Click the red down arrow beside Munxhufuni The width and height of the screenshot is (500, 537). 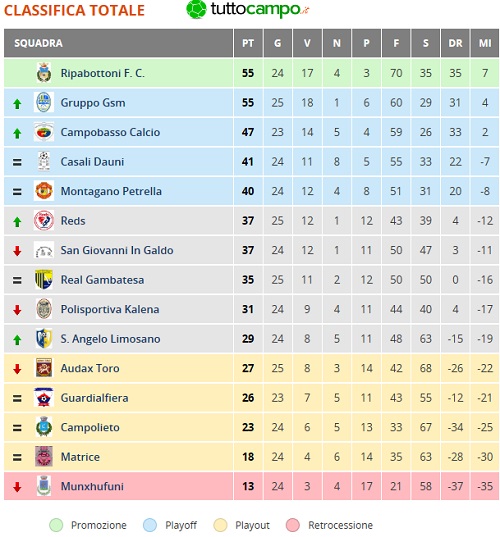coord(17,487)
